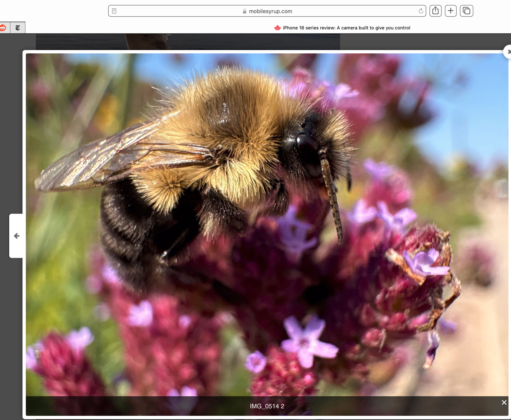Select the iPhone 16 series review tab
The height and width of the screenshot is (420, 511).
pyautogui.click(x=346, y=28)
